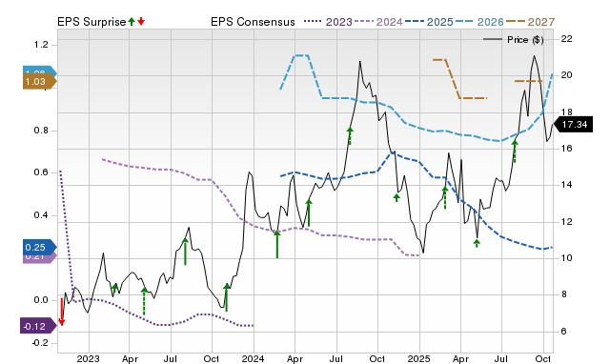Click the 2023 EPS consensus legend entry
610x364 pixels.
coord(328,22)
